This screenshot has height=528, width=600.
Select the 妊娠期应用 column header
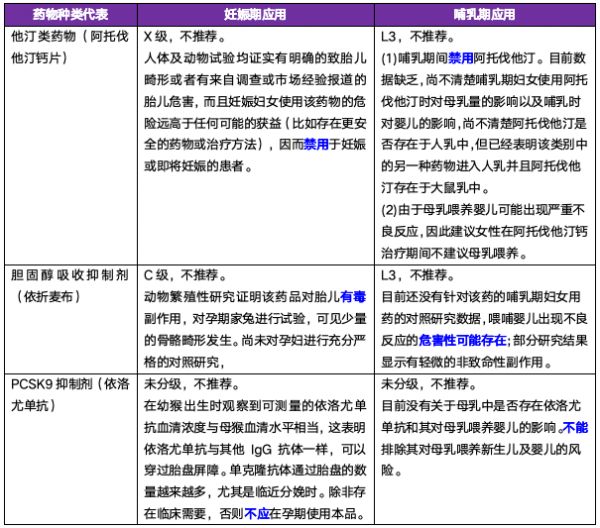[256, 17]
